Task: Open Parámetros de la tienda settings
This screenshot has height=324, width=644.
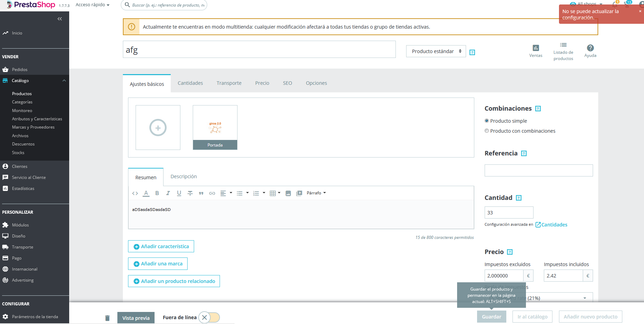Action: click(x=34, y=317)
